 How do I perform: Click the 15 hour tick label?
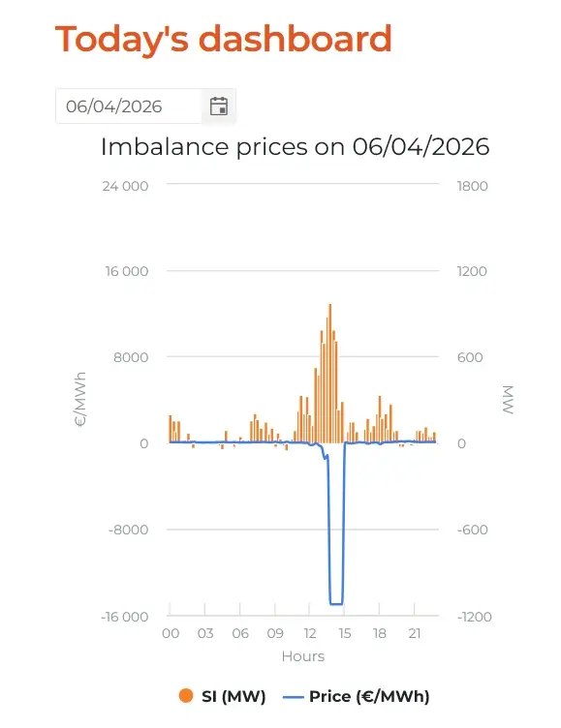pyautogui.click(x=344, y=634)
